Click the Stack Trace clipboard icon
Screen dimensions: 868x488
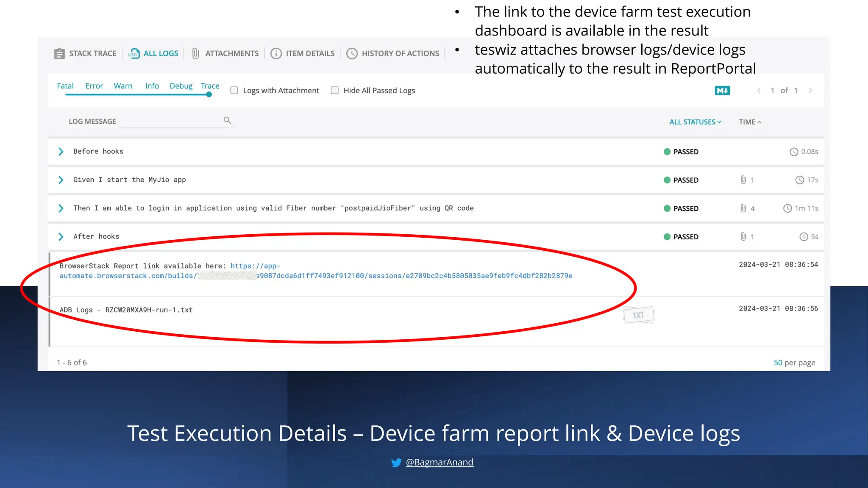coord(59,54)
